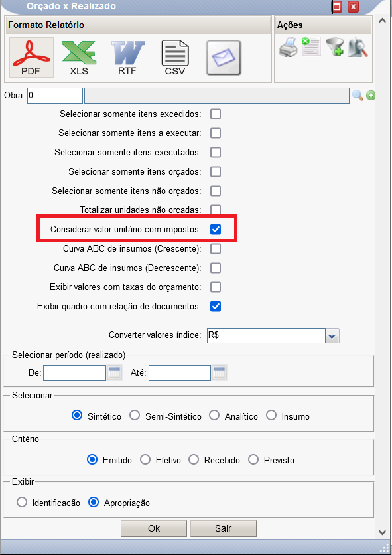Open the Obra search magnifier

pyautogui.click(x=358, y=95)
